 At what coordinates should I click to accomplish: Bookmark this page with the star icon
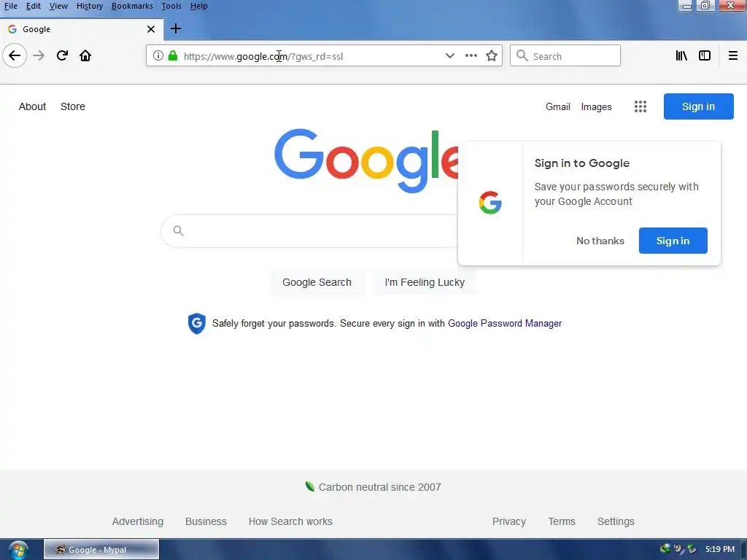[492, 55]
